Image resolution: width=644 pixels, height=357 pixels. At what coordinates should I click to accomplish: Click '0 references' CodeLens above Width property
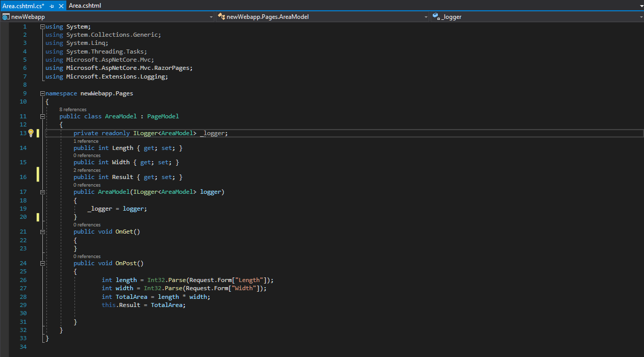(87, 156)
